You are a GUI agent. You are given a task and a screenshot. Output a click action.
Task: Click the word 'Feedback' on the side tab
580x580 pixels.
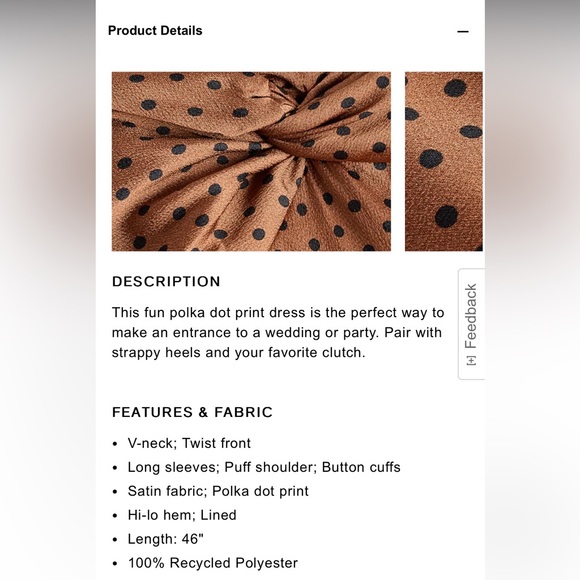tap(471, 316)
